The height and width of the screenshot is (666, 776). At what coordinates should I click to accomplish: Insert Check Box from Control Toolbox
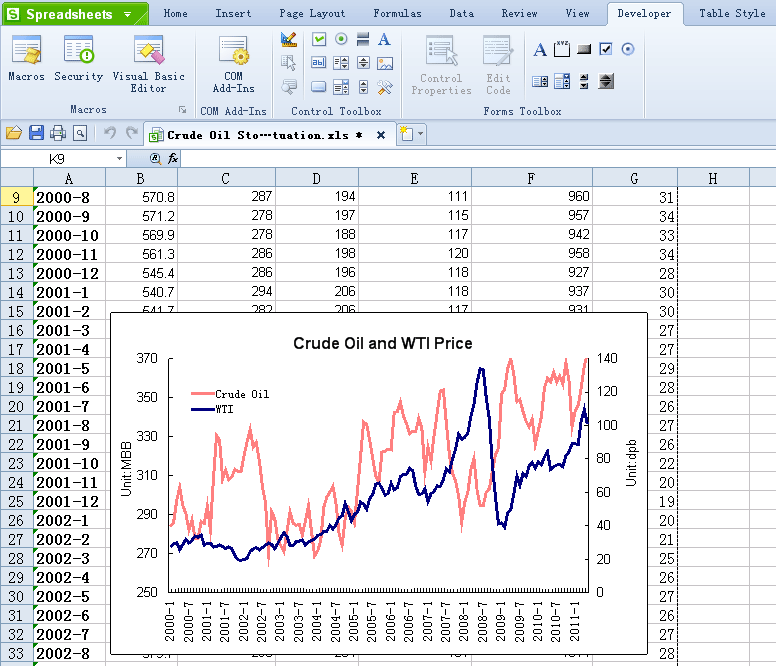(x=319, y=39)
